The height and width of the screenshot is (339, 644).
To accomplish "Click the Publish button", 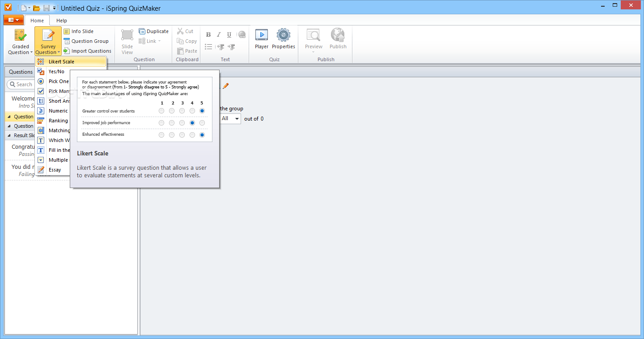I will pyautogui.click(x=338, y=39).
